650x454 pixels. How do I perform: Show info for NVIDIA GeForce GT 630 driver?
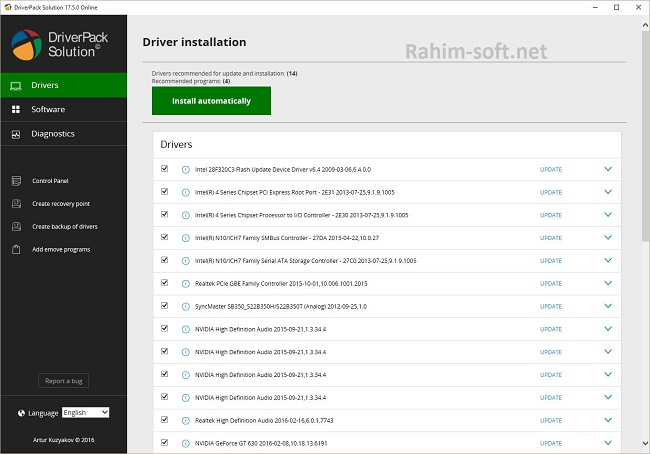pyautogui.click(x=186, y=443)
